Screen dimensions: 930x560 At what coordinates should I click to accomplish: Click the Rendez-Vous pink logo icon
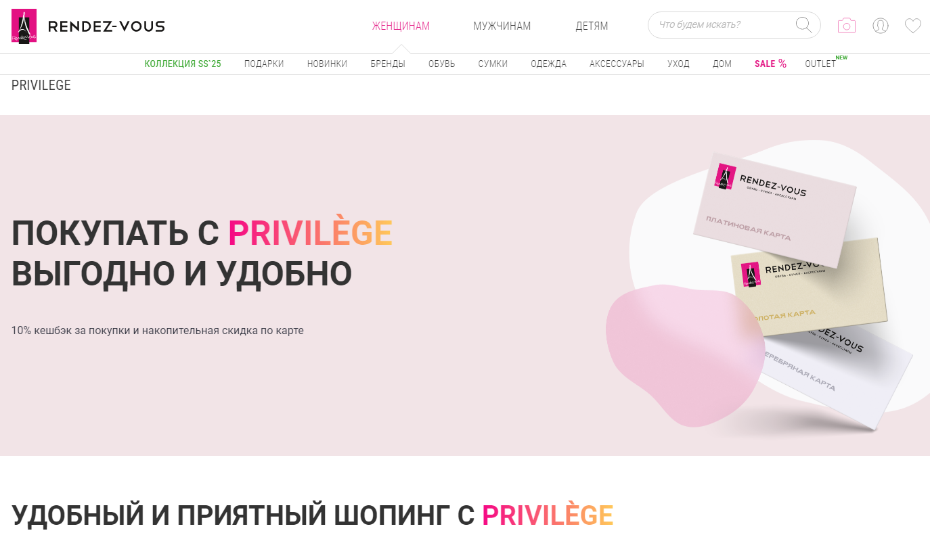click(24, 26)
